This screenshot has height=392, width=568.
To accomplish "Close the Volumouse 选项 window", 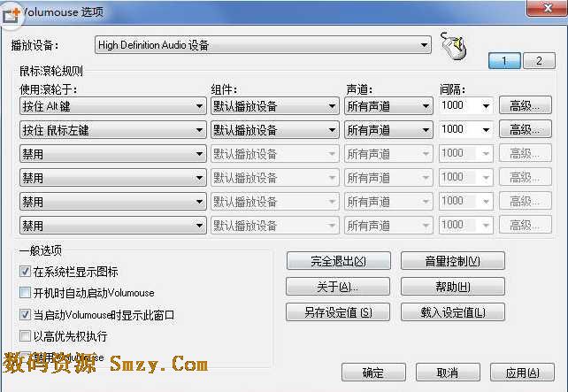I will [547, 8].
